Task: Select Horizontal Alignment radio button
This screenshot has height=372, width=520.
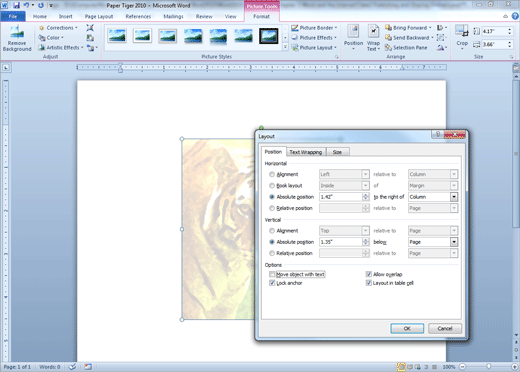Action: tap(272, 174)
